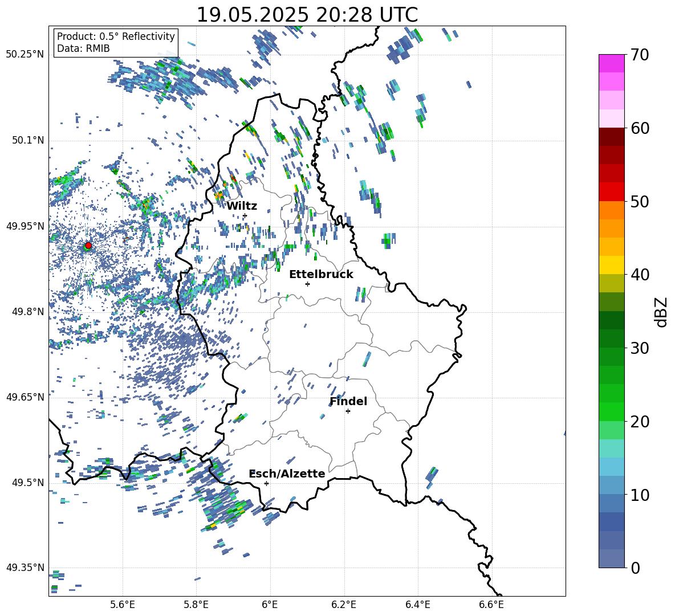Click the Data: RMIB text
Viewport: 675px width, 616px height.
click(x=83, y=48)
